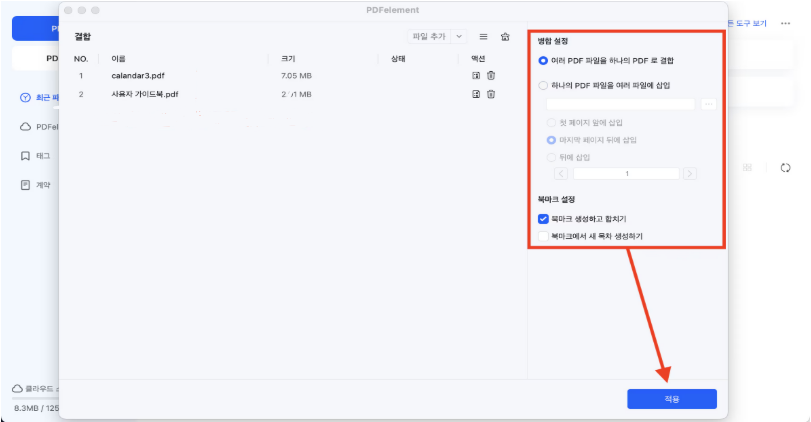The width and height of the screenshot is (811, 422).
Task: Click the clear list icon in toolbar
Action: point(505,37)
